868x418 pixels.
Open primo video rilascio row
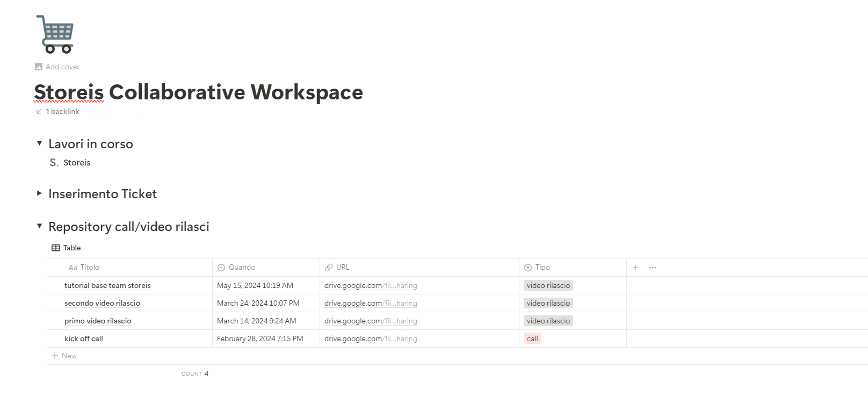point(98,321)
